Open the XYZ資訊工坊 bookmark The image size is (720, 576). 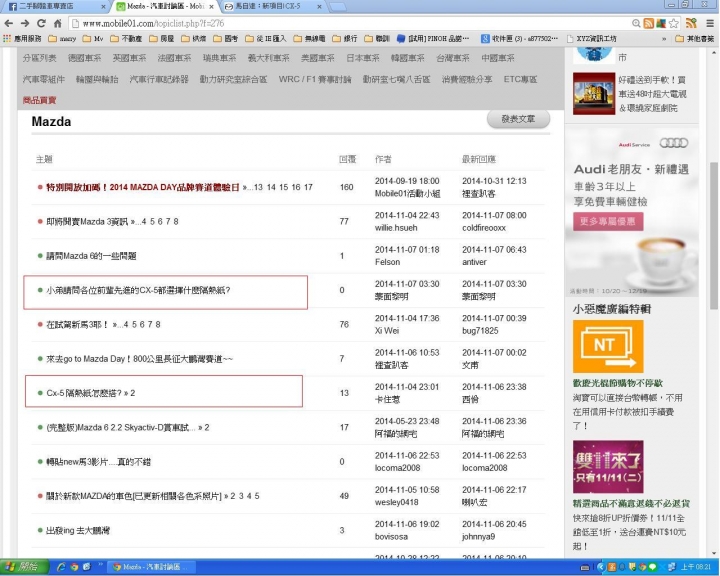pos(592,39)
